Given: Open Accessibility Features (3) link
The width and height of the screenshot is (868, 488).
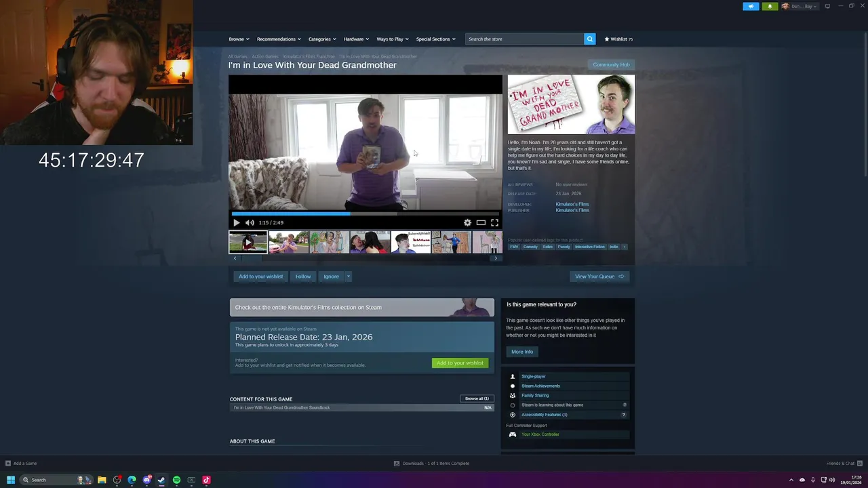Looking at the screenshot, I should [x=545, y=415].
